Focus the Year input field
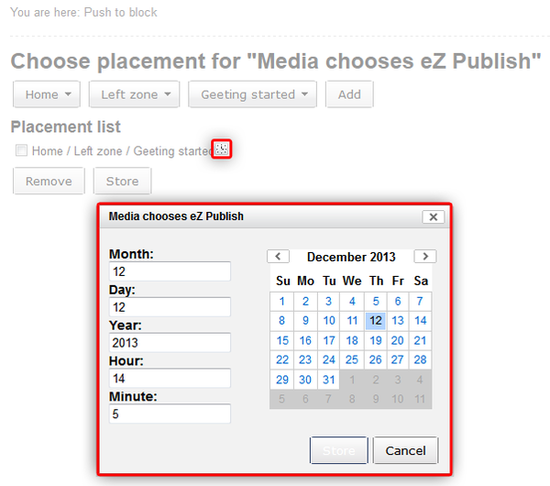 click(x=170, y=342)
